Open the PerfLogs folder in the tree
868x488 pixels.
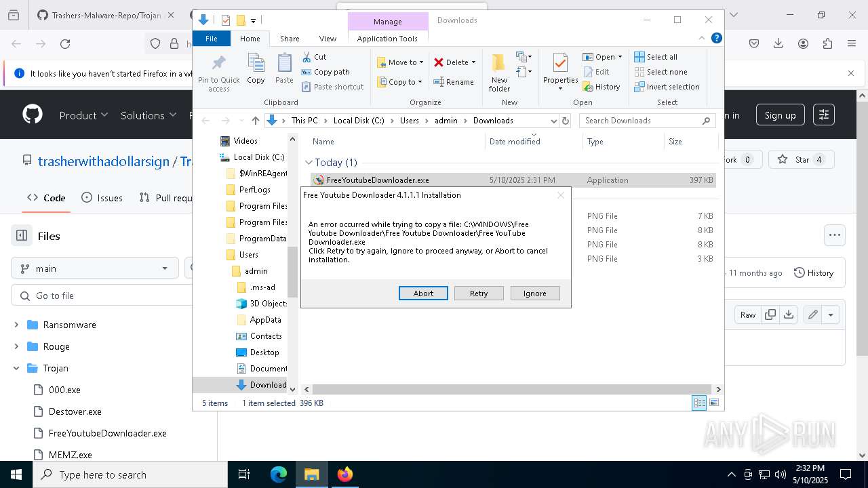254,190
